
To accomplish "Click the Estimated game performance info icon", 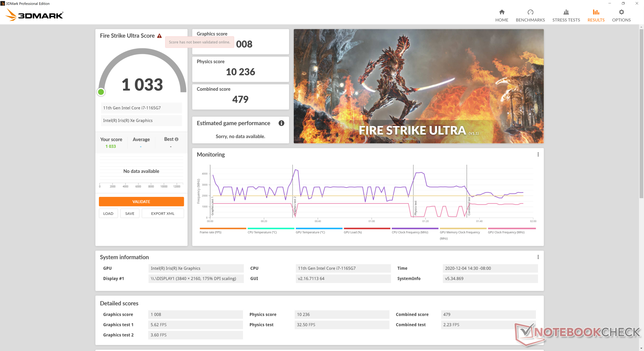I will pos(281,123).
